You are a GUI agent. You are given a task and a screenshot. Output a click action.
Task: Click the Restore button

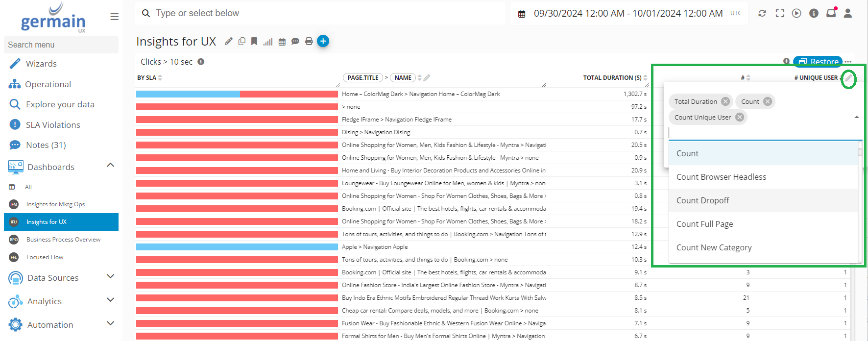tap(818, 62)
